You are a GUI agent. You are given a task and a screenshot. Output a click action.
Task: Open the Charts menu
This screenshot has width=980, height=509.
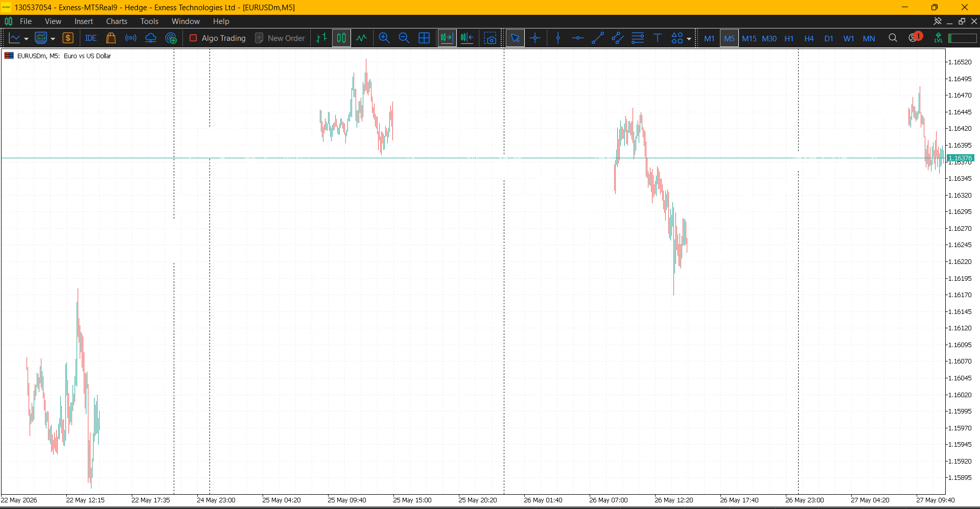click(x=116, y=21)
